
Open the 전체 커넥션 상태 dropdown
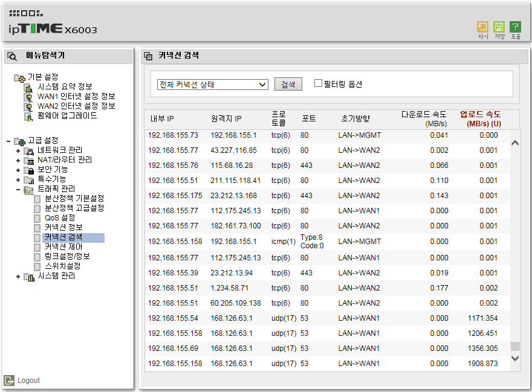point(212,85)
